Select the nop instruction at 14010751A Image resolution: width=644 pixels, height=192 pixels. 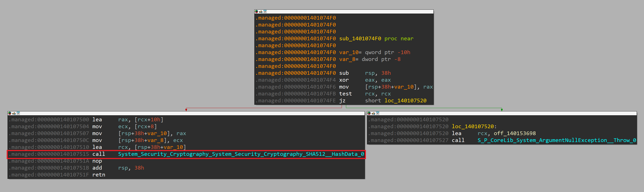click(97, 161)
